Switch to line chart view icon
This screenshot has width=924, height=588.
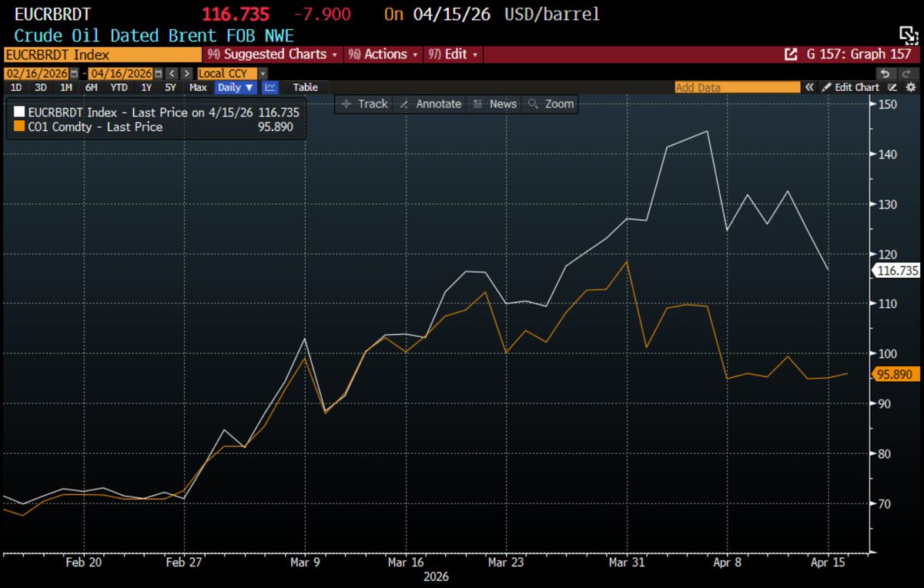270,87
